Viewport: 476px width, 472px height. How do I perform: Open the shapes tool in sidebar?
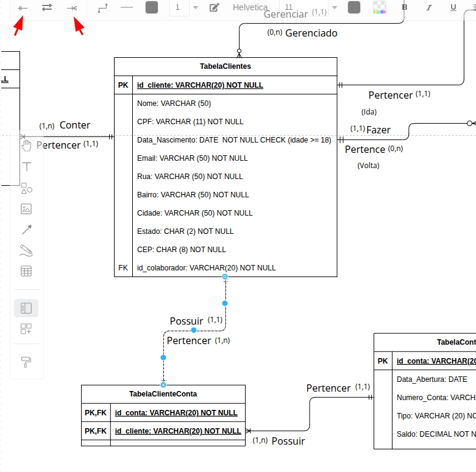click(x=26, y=188)
